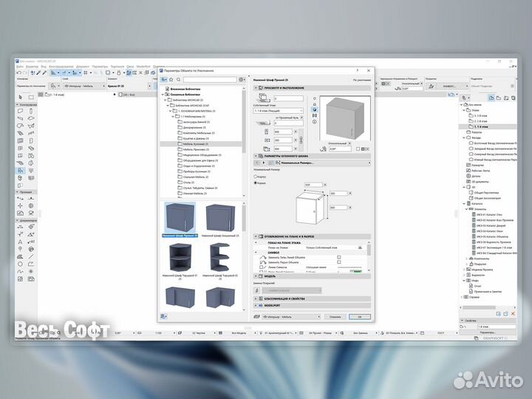Image resolution: width=532 pixels, height=399 pixels.
Task: Expand the MODELPORT panel
Action: 256,306
